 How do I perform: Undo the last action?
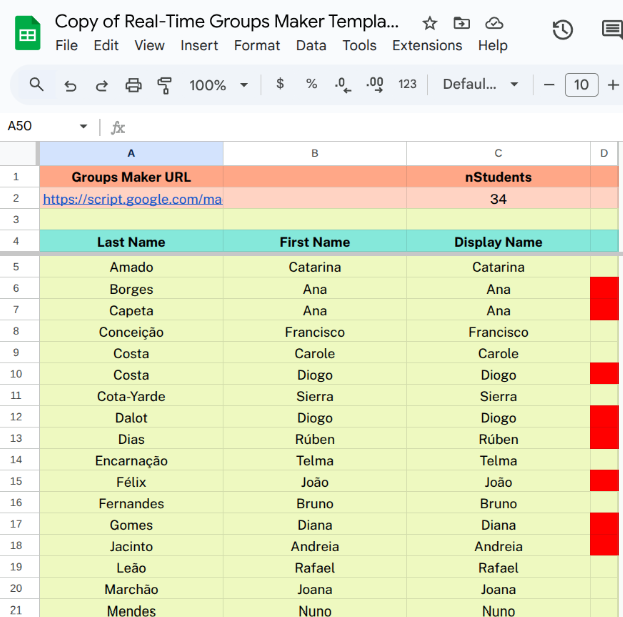[70, 85]
